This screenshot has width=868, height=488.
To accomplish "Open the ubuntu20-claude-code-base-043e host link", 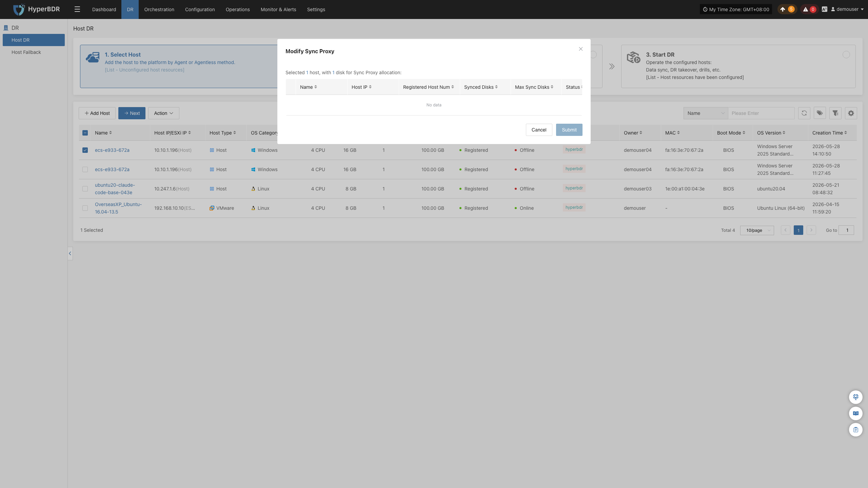I will [115, 189].
